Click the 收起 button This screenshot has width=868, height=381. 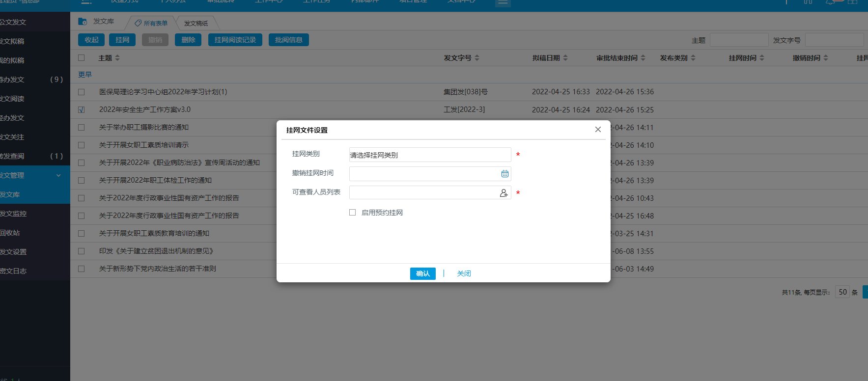pos(91,40)
